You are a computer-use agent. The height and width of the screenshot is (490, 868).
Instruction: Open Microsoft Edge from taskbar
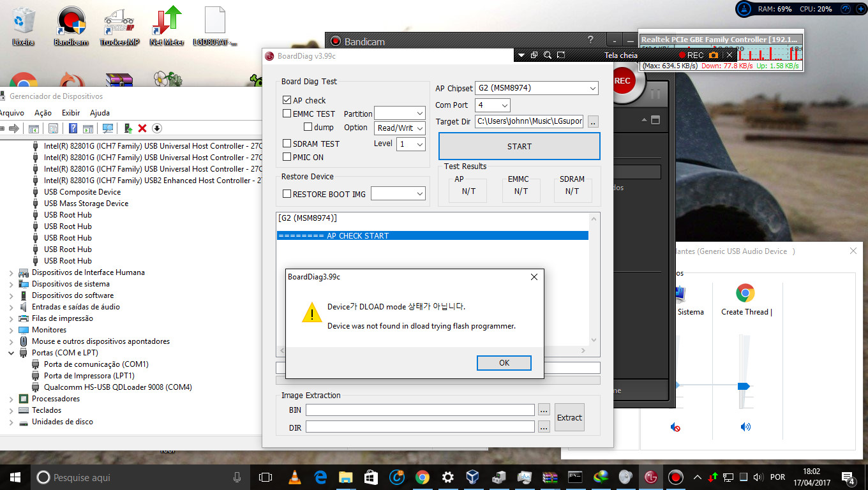pyautogui.click(x=320, y=477)
